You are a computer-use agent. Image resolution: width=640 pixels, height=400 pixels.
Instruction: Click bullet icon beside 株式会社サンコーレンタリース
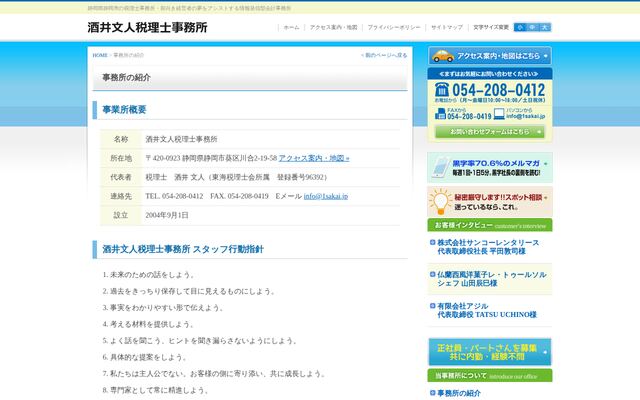(433, 242)
